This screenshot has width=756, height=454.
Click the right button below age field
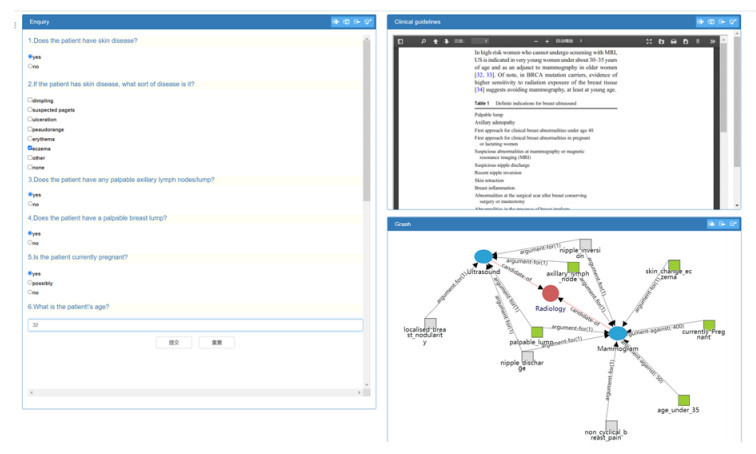click(216, 342)
